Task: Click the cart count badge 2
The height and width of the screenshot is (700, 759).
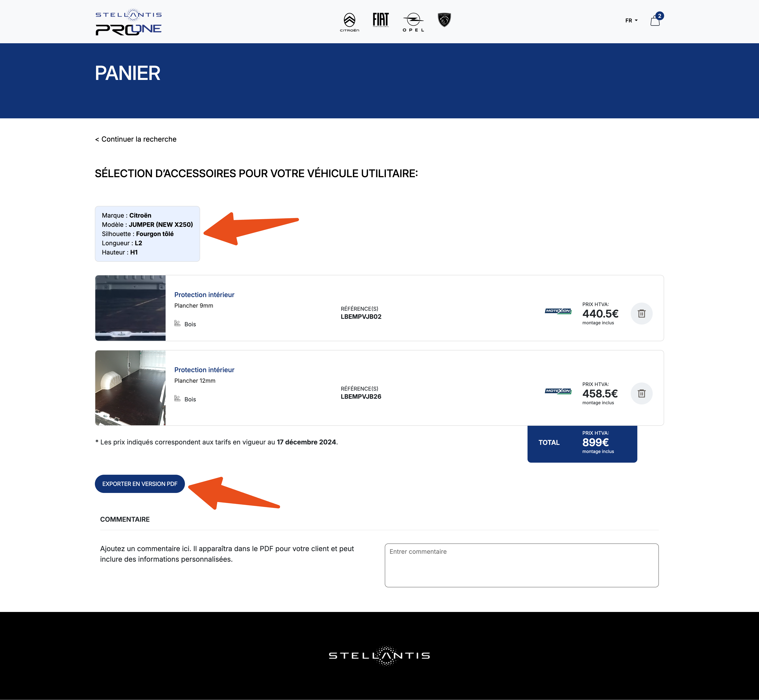Action: [659, 16]
